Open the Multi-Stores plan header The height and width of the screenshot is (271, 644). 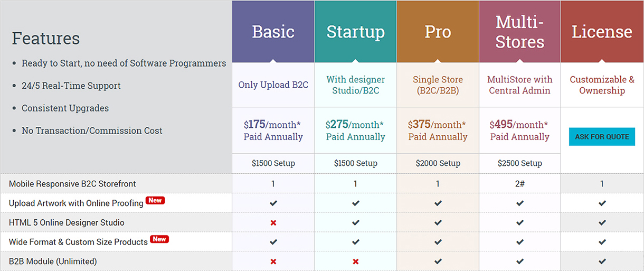point(520,32)
